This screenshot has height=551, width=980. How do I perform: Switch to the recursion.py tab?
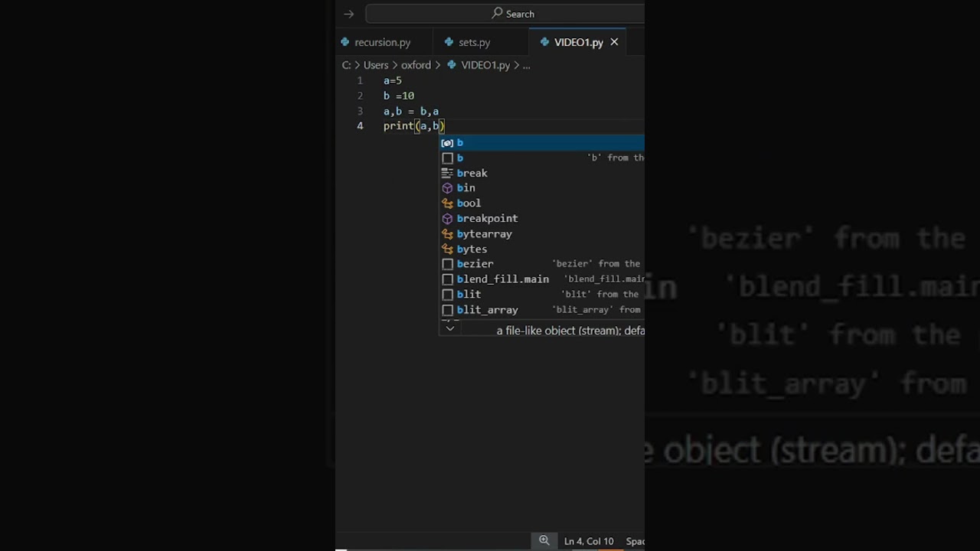point(382,43)
